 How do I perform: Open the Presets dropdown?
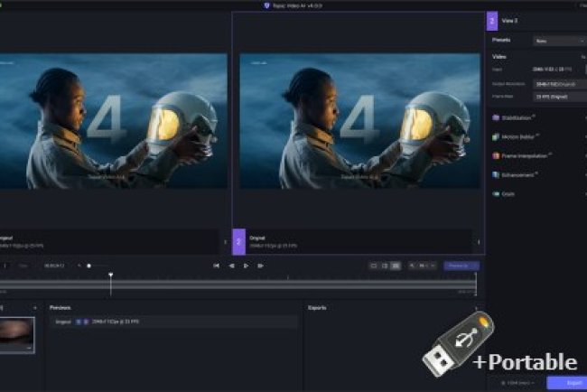click(x=560, y=41)
